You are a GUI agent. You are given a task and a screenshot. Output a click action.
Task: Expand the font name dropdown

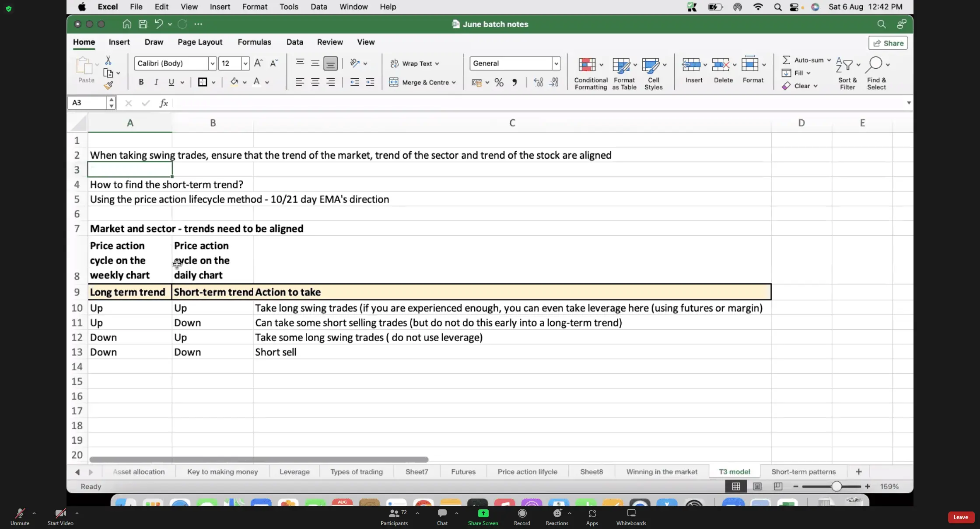pos(212,63)
